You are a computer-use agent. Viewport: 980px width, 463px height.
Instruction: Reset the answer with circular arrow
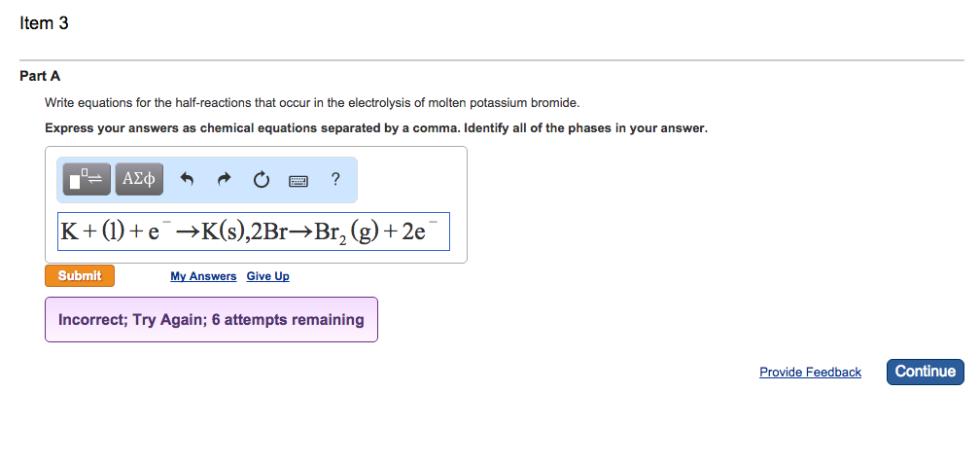click(x=261, y=179)
